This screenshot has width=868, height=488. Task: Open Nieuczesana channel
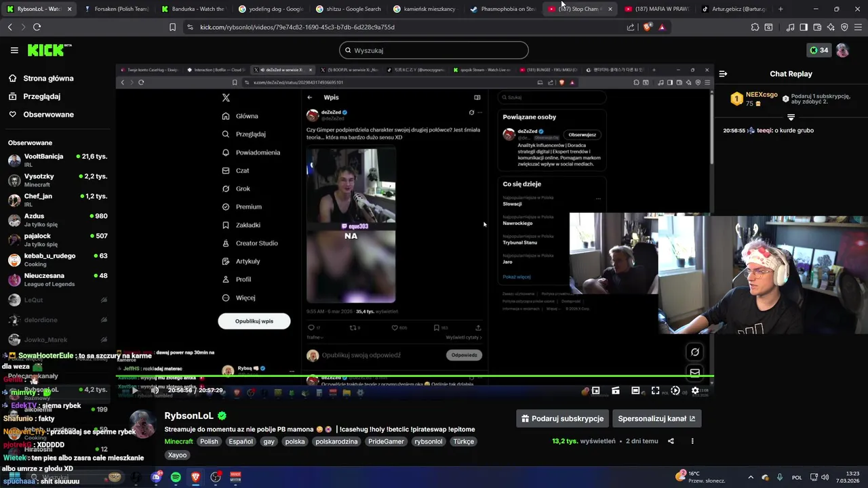[58, 279]
